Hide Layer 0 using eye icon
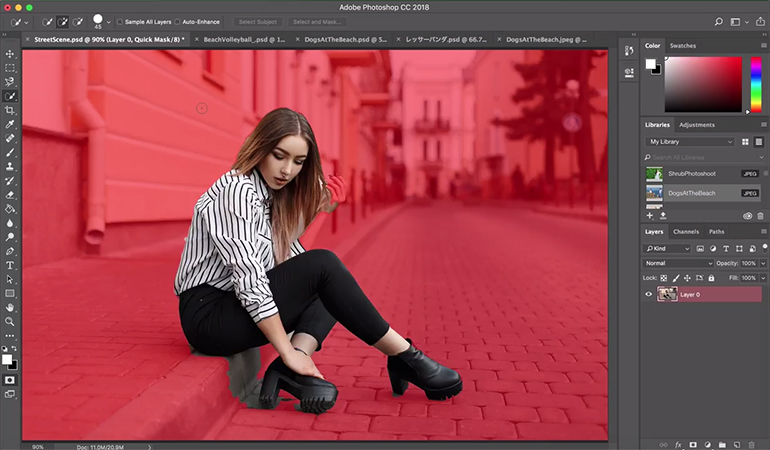 (x=649, y=295)
